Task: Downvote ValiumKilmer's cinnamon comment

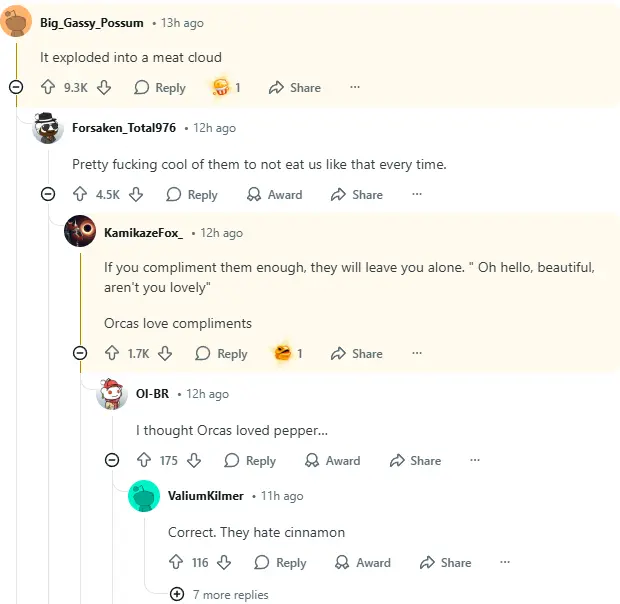Action: coord(224,563)
